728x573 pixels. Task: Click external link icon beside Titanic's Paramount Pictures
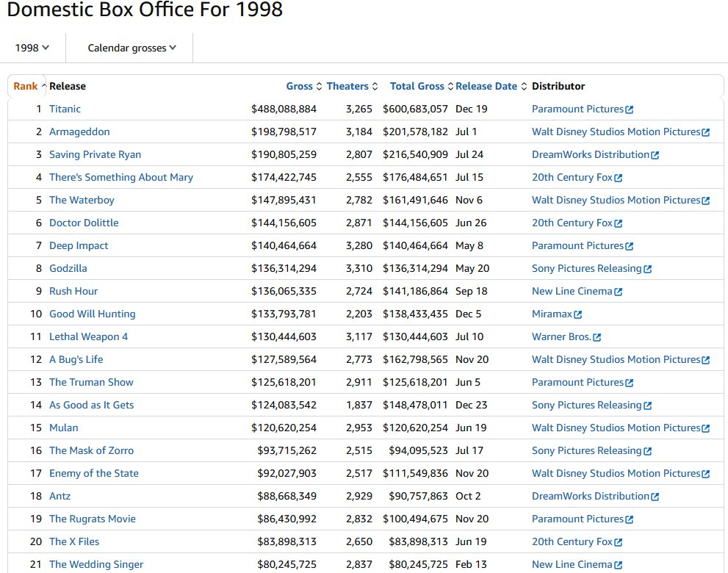pyautogui.click(x=629, y=109)
